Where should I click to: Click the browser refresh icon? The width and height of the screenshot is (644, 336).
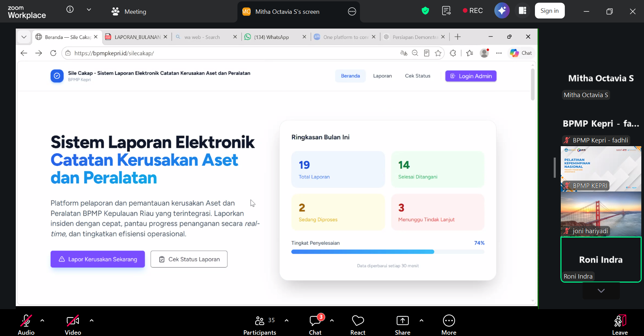(x=53, y=53)
